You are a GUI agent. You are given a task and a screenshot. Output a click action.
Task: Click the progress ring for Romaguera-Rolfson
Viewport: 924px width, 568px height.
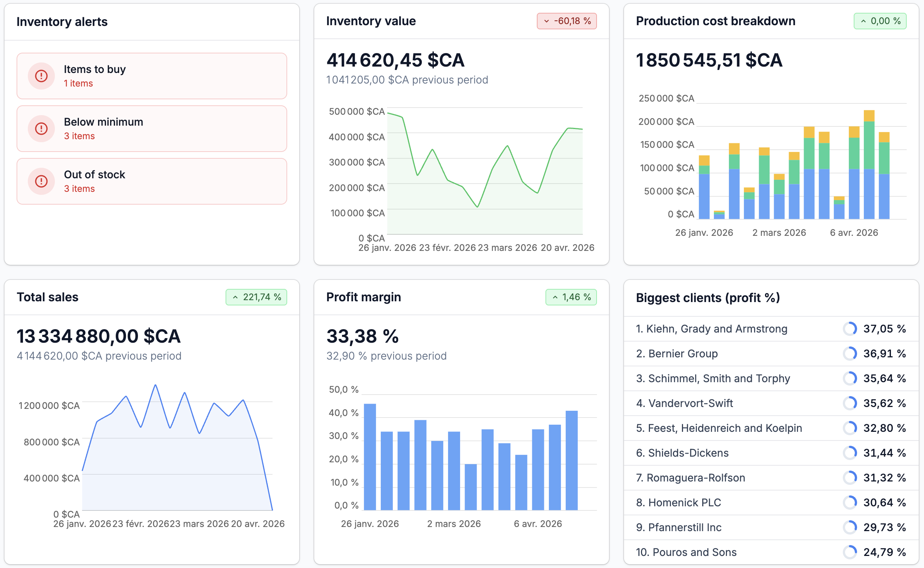click(850, 478)
